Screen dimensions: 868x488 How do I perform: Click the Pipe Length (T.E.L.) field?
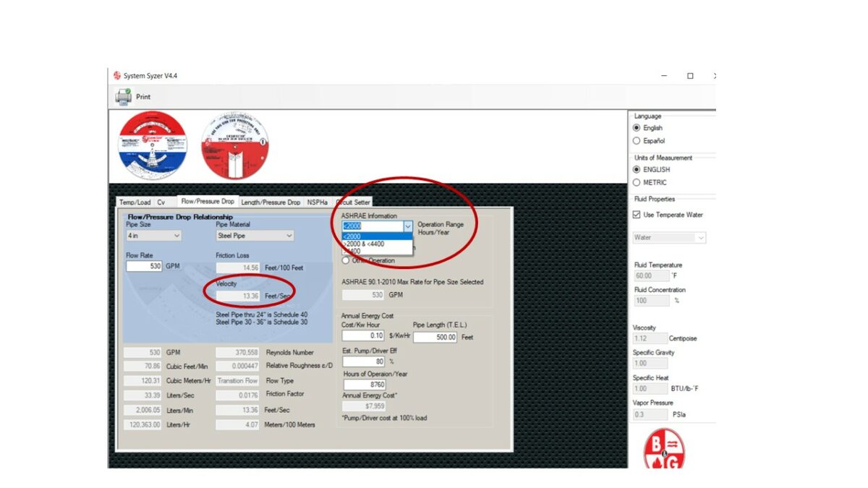click(x=435, y=337)
